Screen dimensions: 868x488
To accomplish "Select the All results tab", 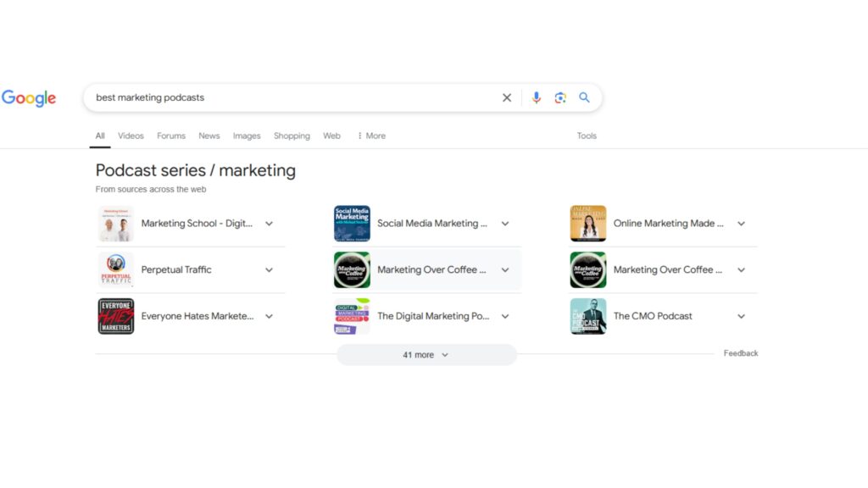I will (100, 136).
